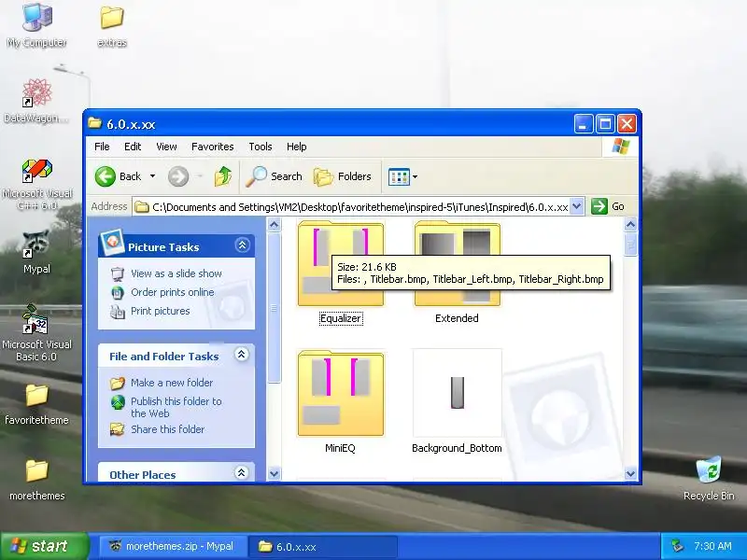
Task: Click View as a slide show
Action: 176,273
